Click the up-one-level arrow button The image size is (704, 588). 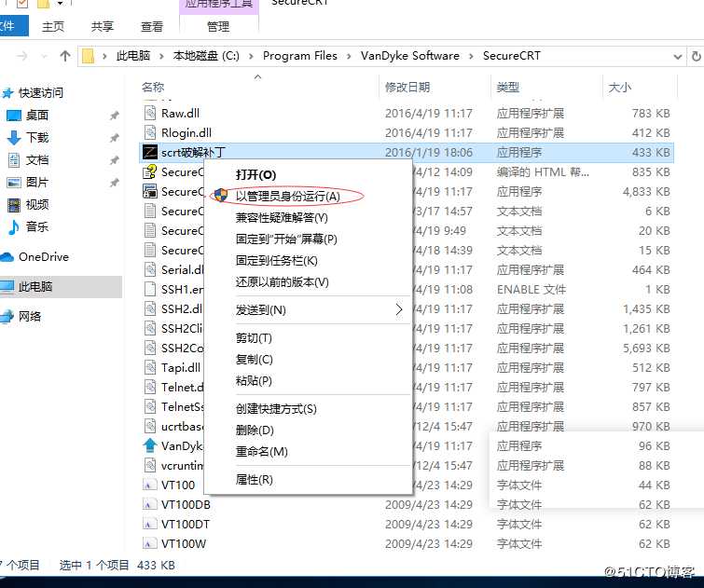click(x=65, y=56)
